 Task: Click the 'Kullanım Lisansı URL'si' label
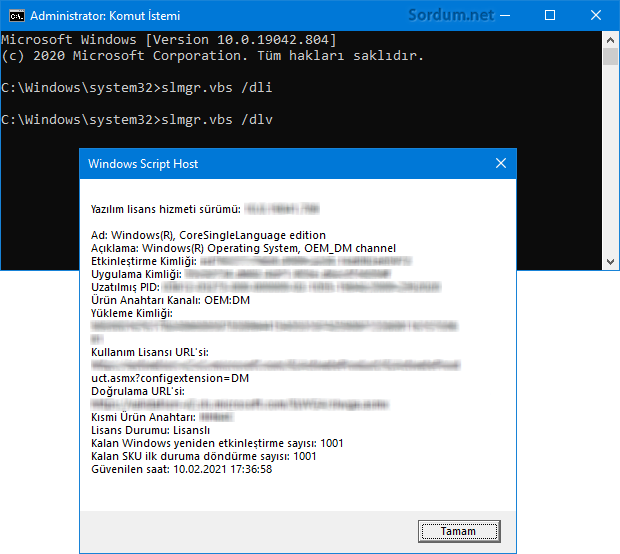pyautogui.click(x=150, y=352)
